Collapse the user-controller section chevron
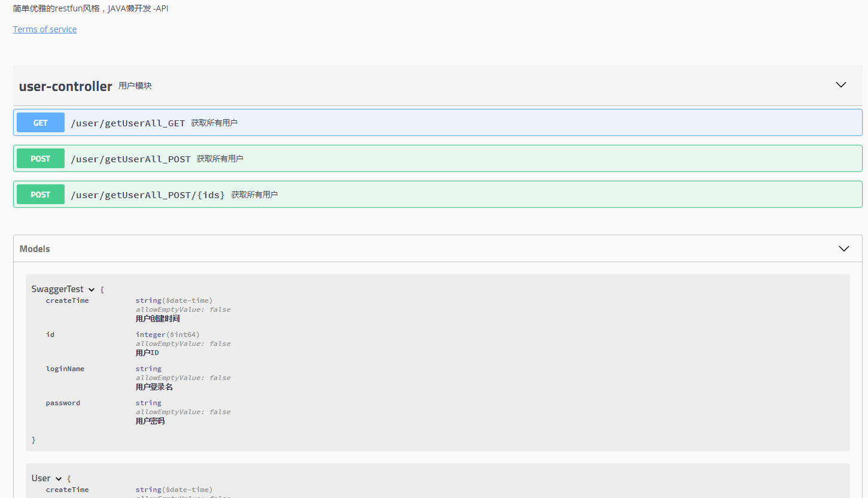The image size is (868, 498). pyautogui.click(x=841, y=85)
